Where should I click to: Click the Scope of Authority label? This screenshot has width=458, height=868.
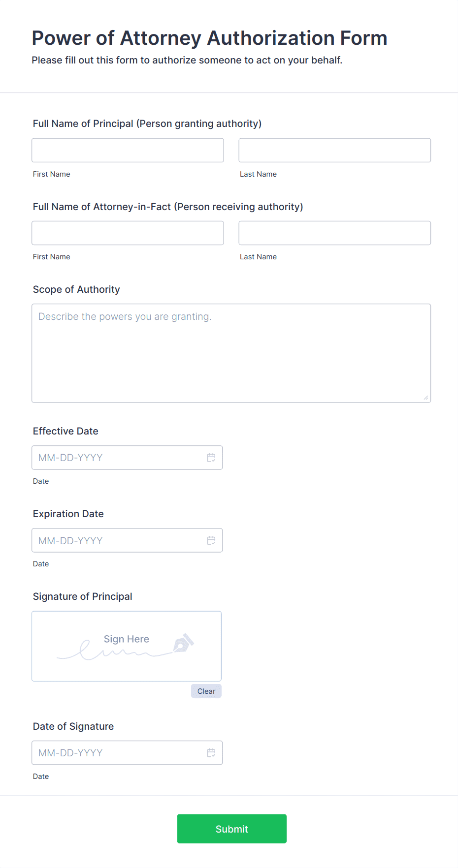[76, 289]
